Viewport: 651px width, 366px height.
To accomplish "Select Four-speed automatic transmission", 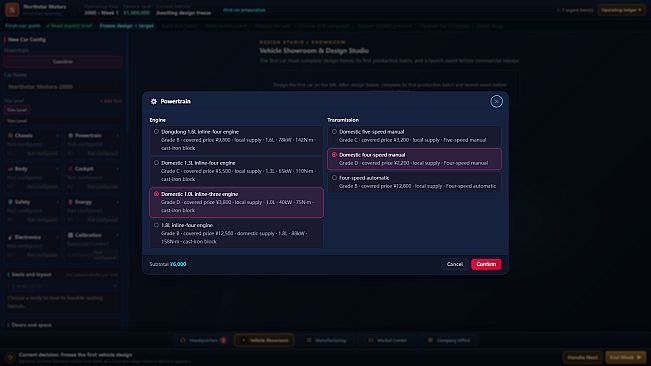I will pos(414,182).
